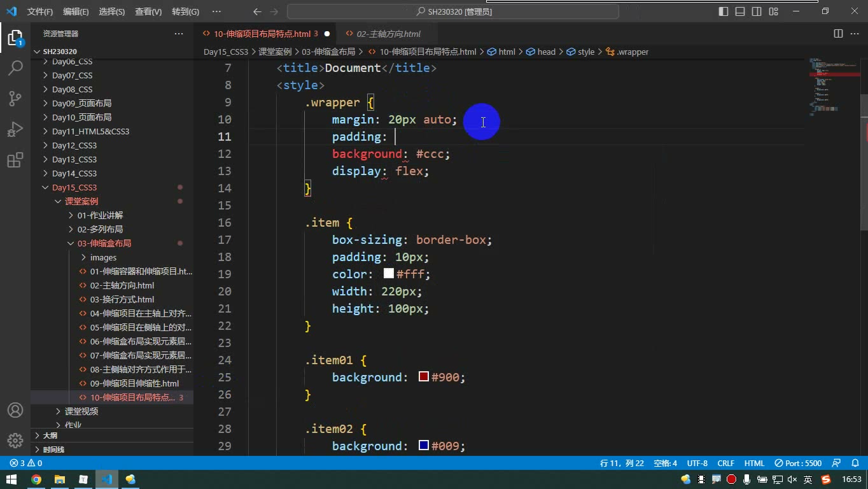Click the errors and warnings status indicator
The image size is (868, 489).
[x=26, y=464]
